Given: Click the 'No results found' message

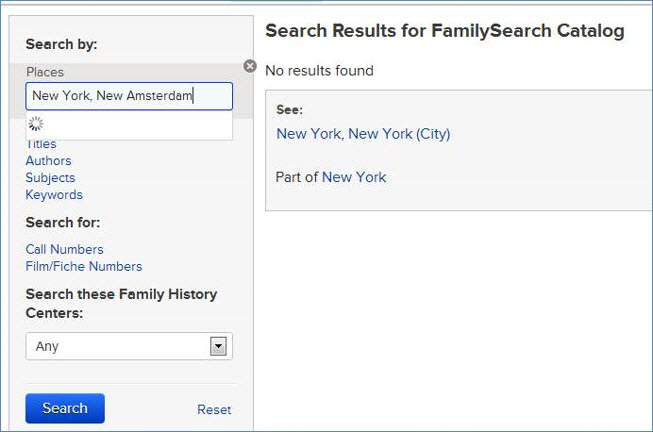Looking at the screenshot, I should [319, 71].
